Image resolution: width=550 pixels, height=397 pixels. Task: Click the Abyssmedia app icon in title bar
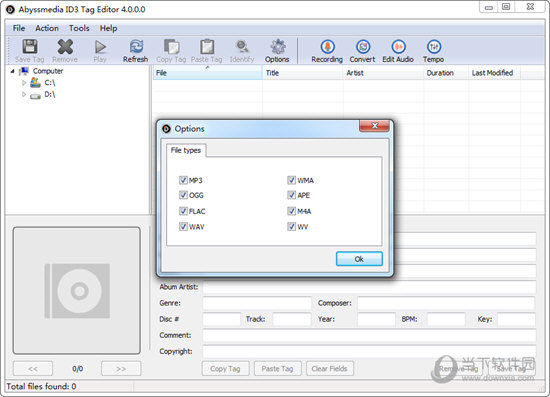[x=10, y=9]
